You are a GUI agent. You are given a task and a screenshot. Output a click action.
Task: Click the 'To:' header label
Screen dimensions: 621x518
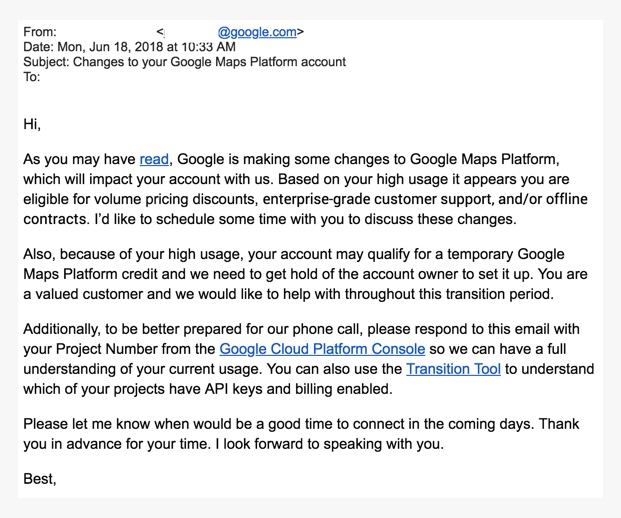32,77
